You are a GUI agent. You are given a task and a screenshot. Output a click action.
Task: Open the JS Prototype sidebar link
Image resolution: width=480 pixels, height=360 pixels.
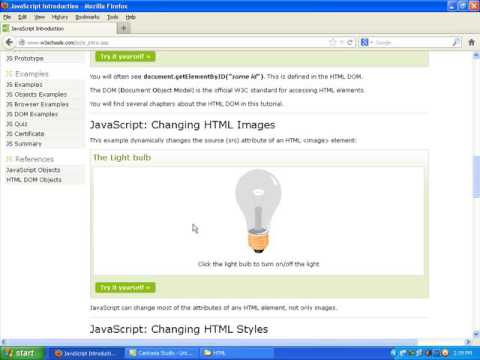tap(25, 59)
